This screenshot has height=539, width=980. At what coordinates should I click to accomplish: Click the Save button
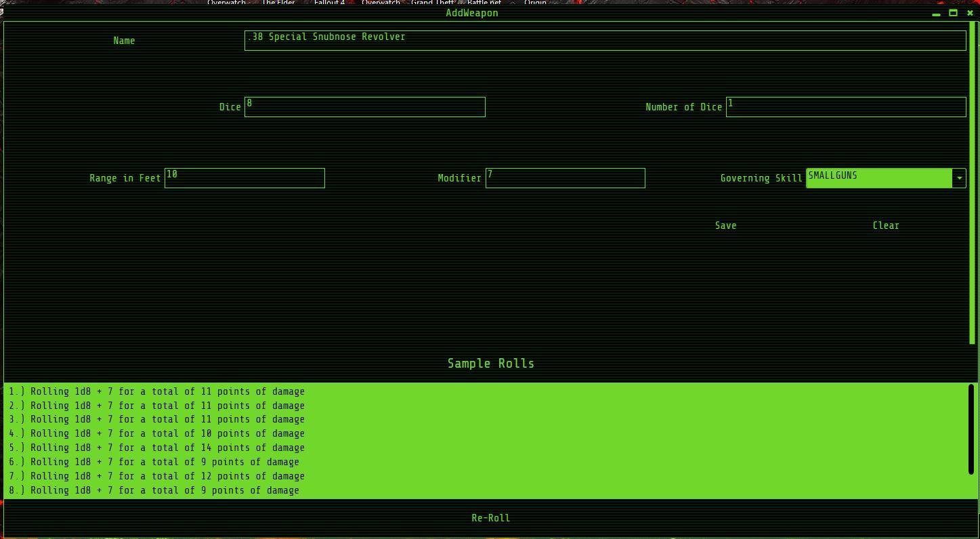725,225
